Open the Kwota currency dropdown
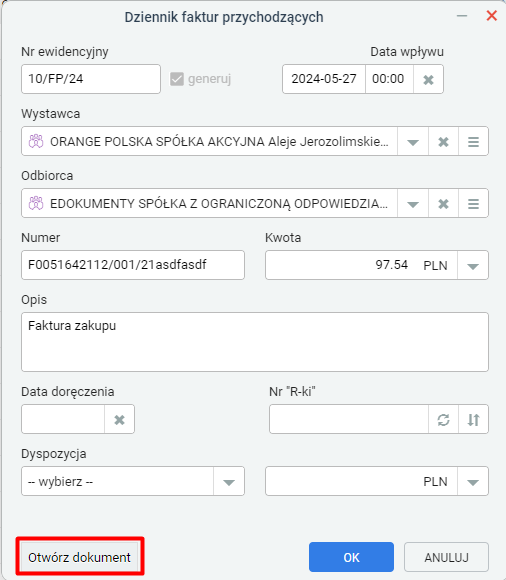This screenshot has width=506, height=580. (x=473, y=265)
